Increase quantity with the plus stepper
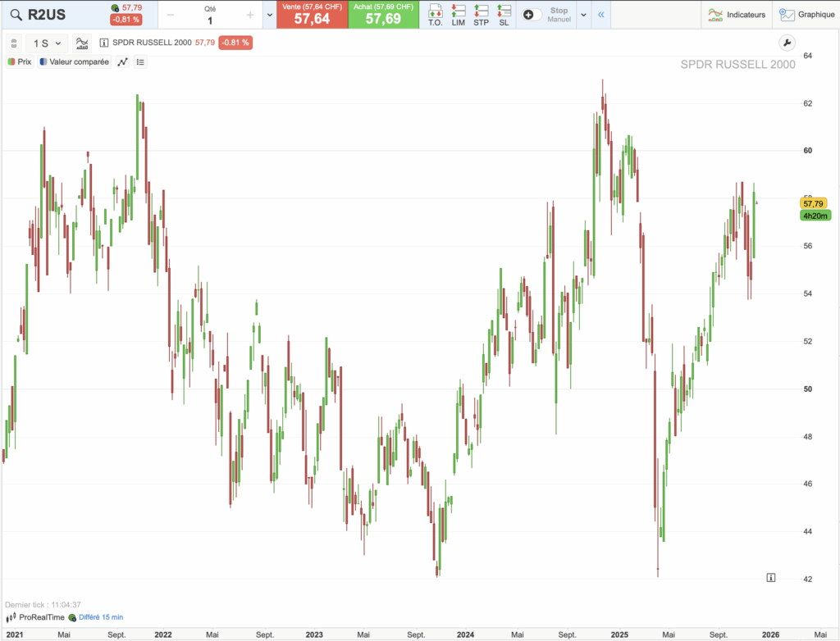Screen dimensions: 840x641 (x=250, y=14)
